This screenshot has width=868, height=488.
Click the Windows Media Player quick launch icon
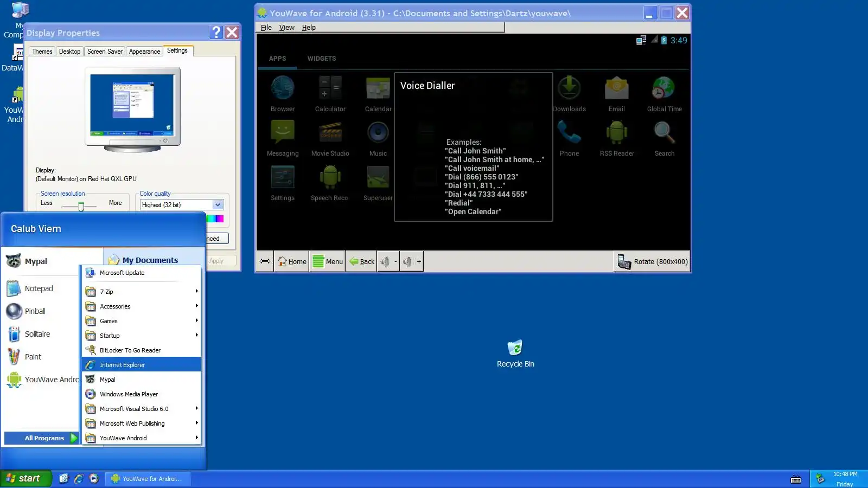94,478
